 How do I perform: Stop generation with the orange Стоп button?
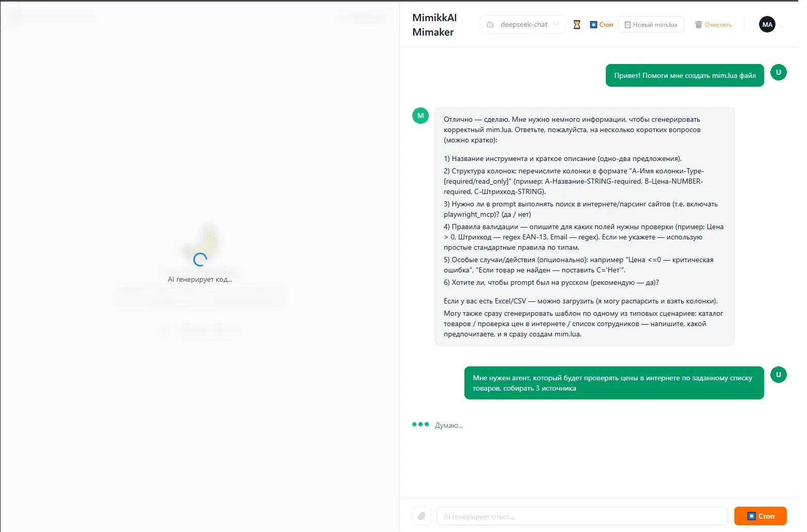tap(761, 516)
